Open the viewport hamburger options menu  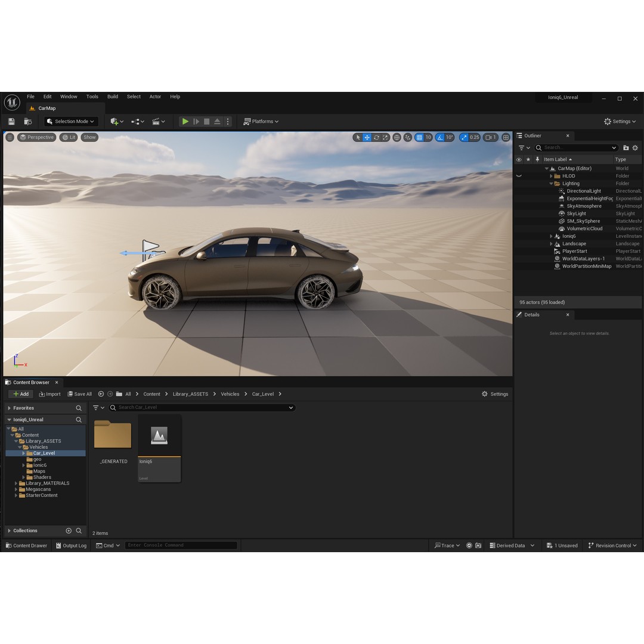(x=10, y=137)
